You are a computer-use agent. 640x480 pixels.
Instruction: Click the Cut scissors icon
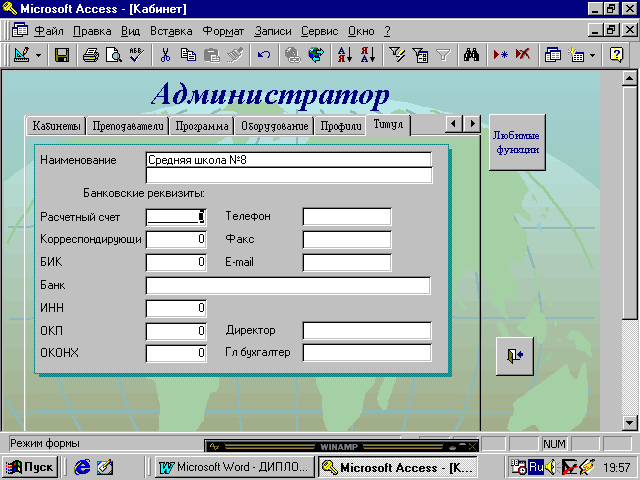[164, 55]
